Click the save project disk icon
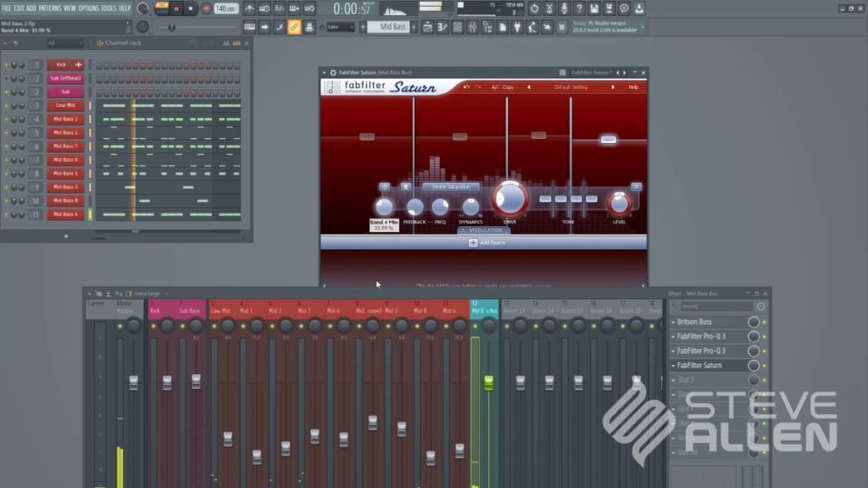This screenshot has height=488, width=868. coord(594,8)
